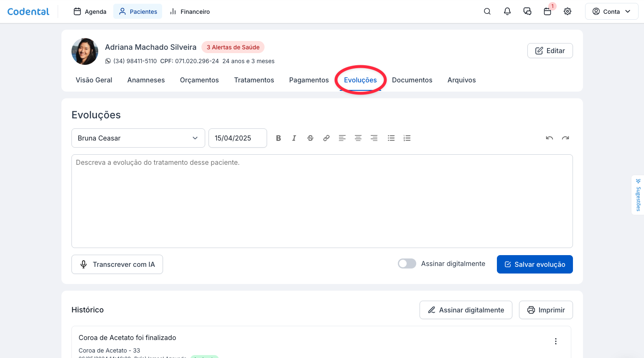Viewport: 644px width, 358px height.
Task: Expand the Conta account menu
Action: (x=611, y=12)
